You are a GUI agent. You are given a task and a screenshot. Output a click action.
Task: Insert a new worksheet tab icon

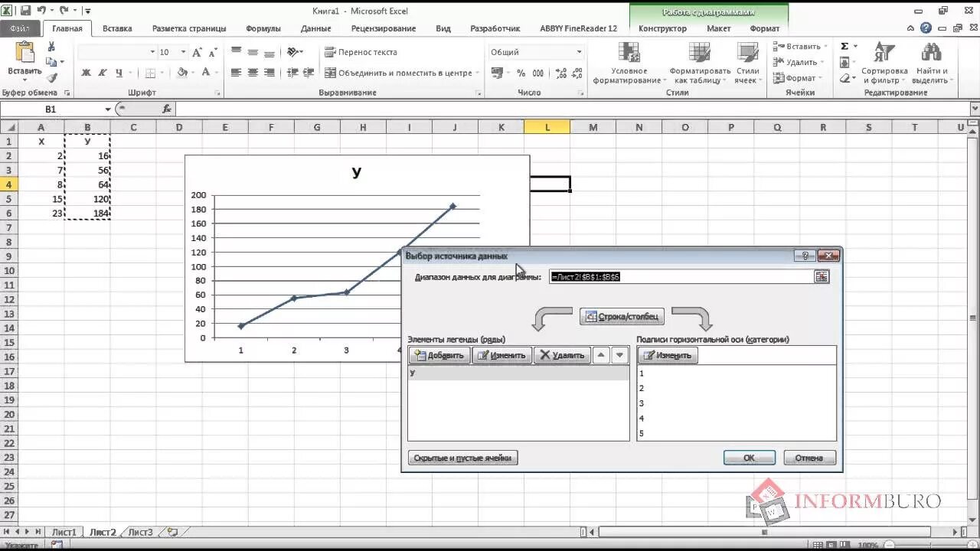coord(172,532)
